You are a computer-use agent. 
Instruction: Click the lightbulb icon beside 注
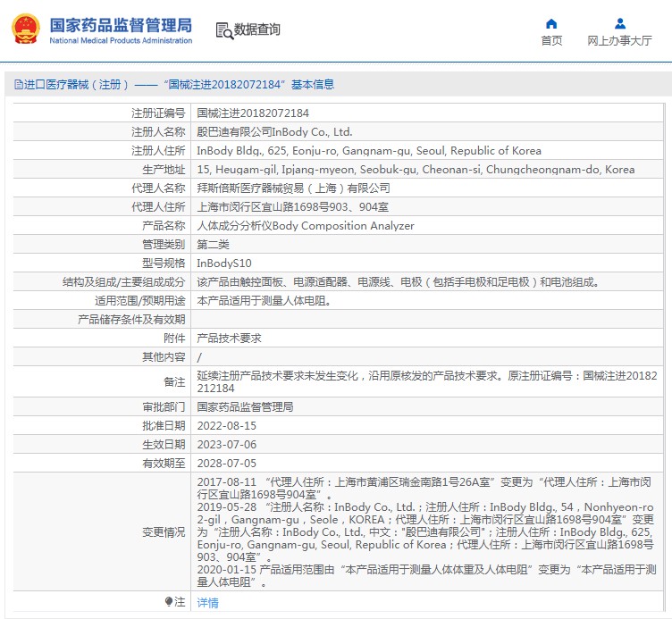coord(168,602)
